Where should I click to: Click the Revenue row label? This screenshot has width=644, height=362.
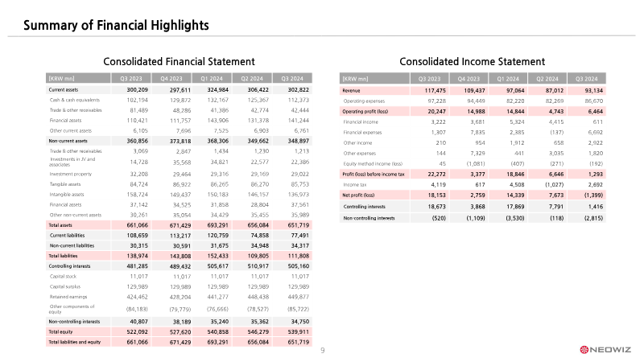coord(351,91)
